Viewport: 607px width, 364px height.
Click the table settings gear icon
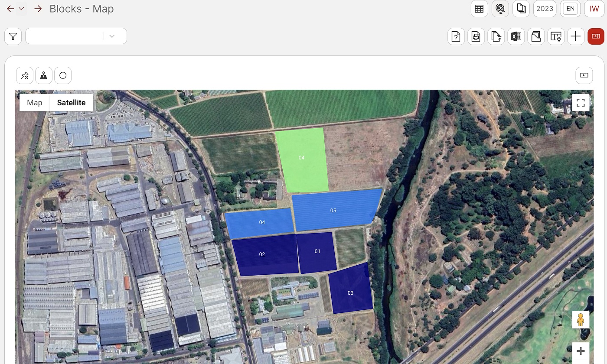coord(556,37)
